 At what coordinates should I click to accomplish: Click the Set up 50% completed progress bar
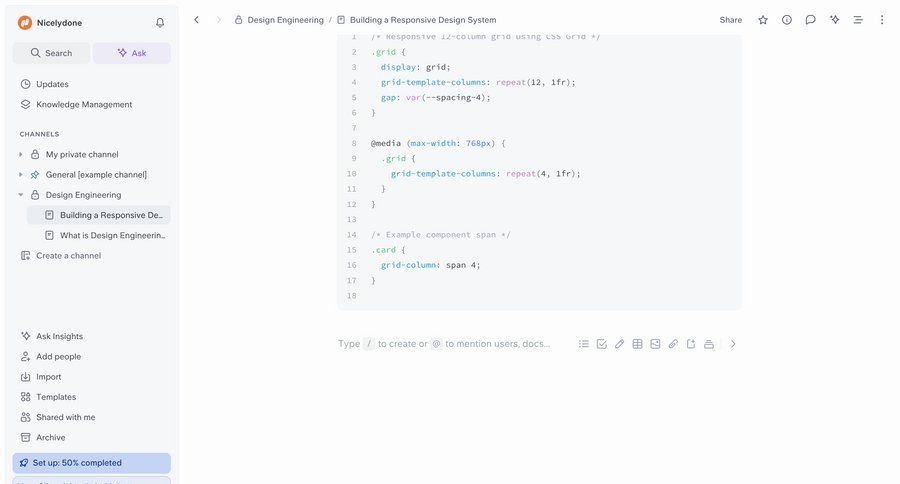click(x=91, y=463)
